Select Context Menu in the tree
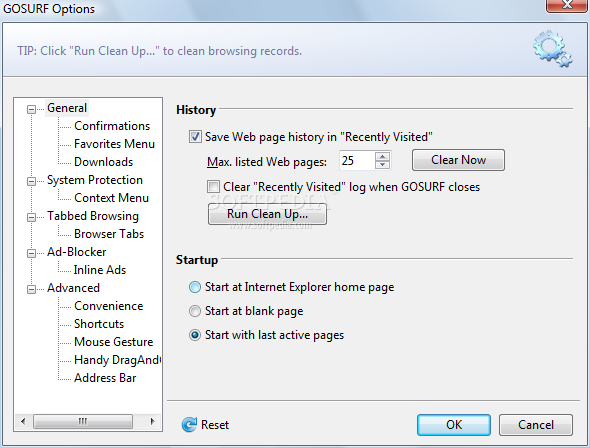The width and height of the screenshot is (590, 448). click(x=111, y=198)
